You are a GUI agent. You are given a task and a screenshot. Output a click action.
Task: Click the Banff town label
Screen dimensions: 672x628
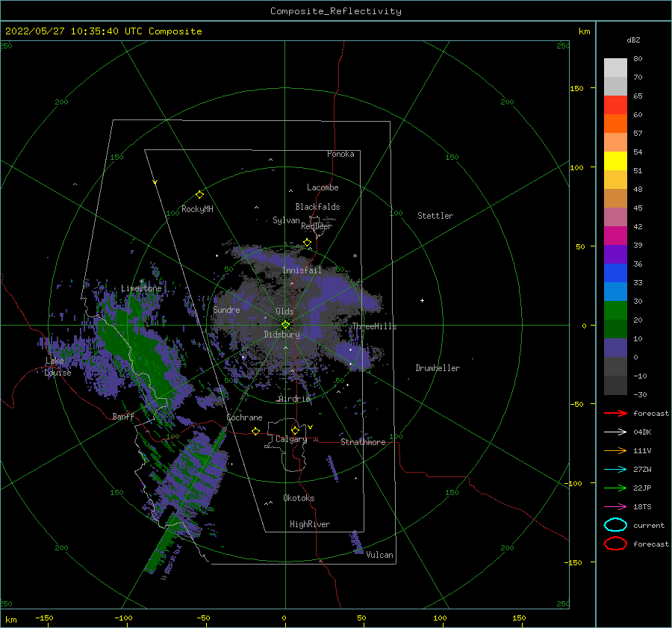(x=123, y=416)
